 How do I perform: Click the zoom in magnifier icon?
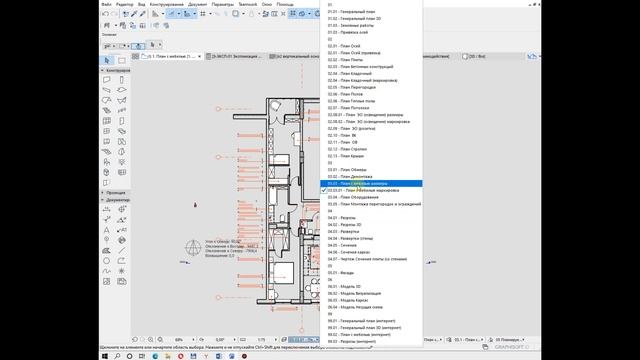point(151,340)
